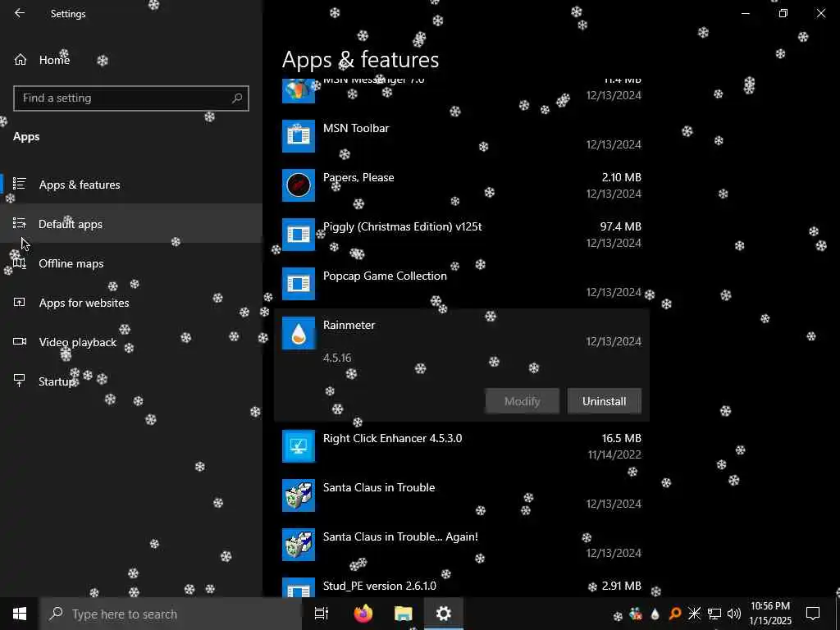Open the Home link in the sidebar
840x630 pixels.
[x=54, y=60]
